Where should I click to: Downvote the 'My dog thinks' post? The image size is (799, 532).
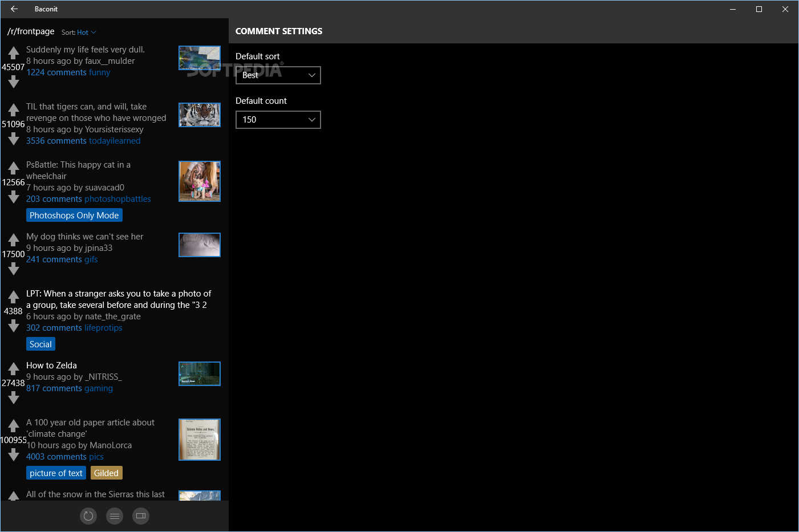14,269
